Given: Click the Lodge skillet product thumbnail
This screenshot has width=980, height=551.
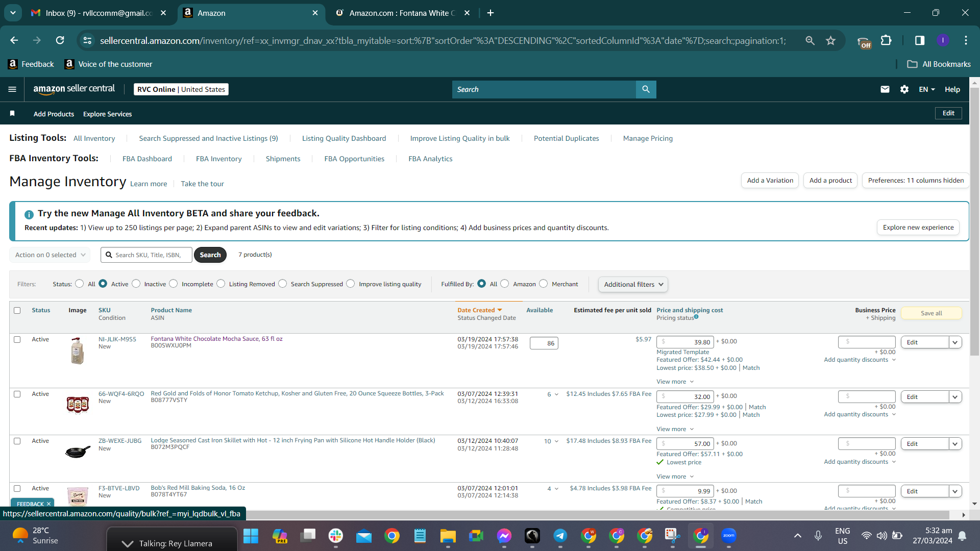Looking at the screenshot, I should click(78, 452).
